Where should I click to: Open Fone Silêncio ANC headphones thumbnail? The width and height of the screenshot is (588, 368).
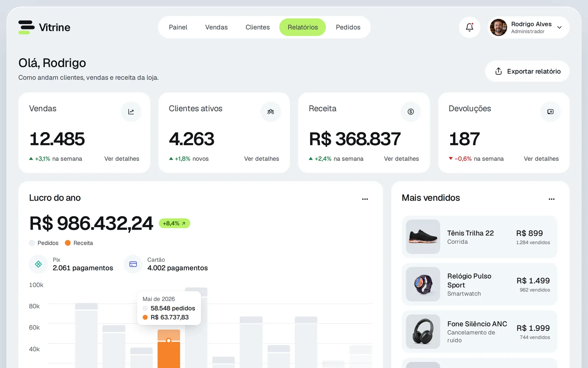pyautogui.click(x=423, y=332)
